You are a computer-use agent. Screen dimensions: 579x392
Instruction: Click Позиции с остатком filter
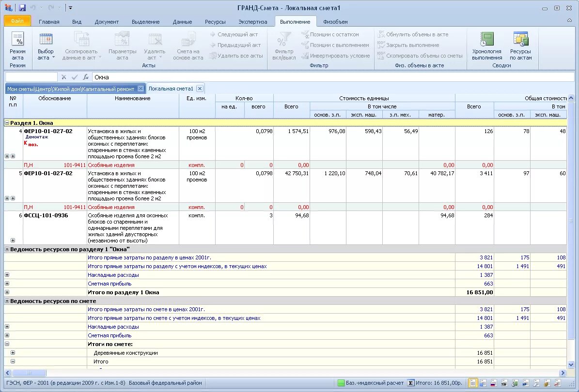tap(330, 34)
